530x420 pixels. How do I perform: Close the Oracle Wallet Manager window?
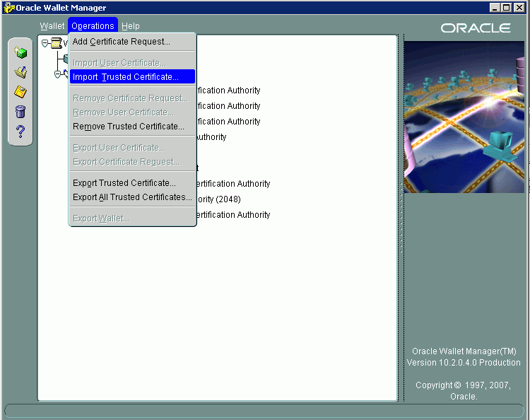click(x=519, y=8)
